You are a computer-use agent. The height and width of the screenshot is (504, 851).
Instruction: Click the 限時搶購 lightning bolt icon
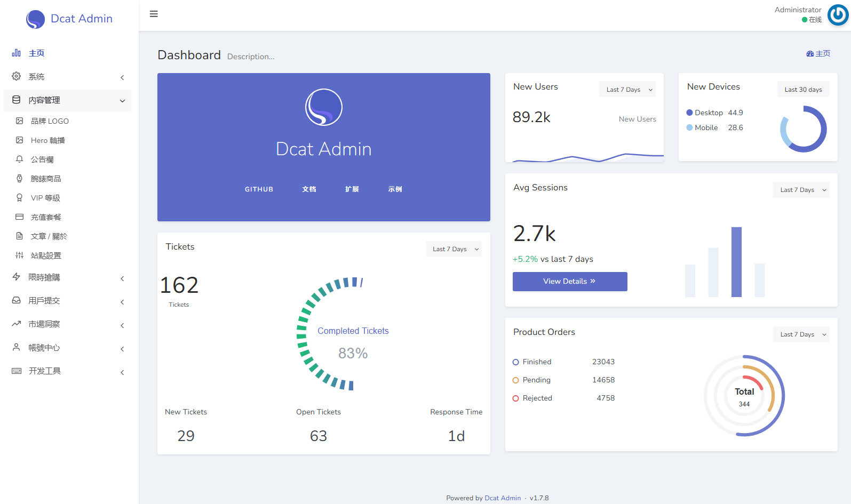[x=17, y=277]
